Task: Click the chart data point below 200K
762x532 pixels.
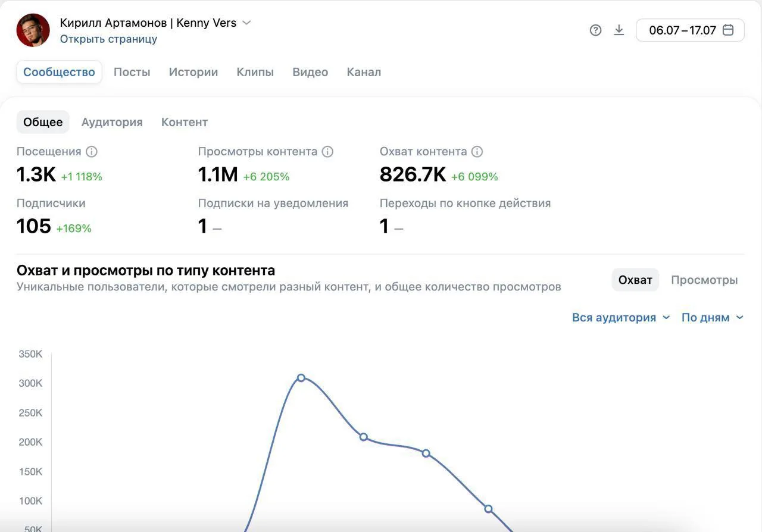Action: point(426,453)
